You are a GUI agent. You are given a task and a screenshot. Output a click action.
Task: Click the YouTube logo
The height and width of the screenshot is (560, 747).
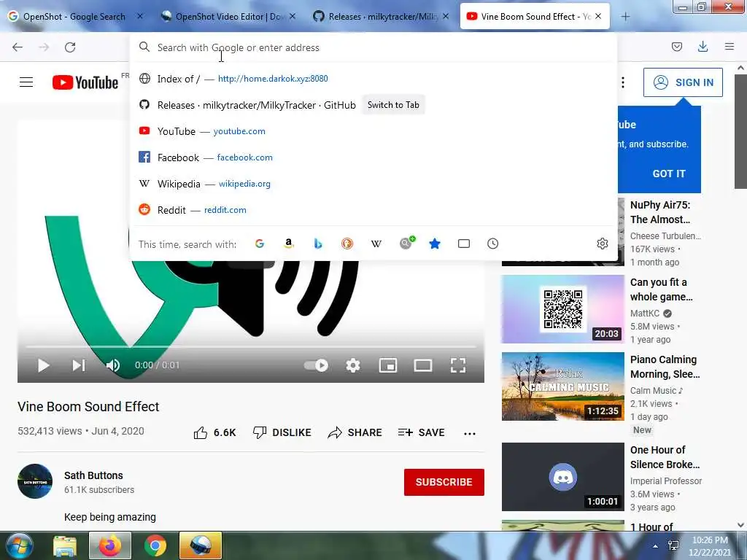[x=85, y=82]
